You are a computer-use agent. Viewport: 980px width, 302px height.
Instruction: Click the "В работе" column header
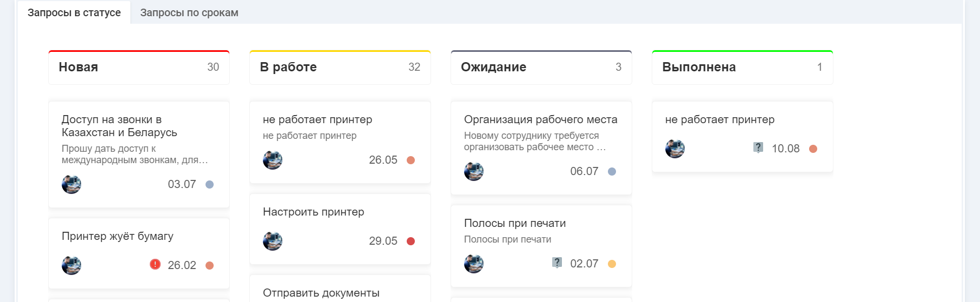288,67
